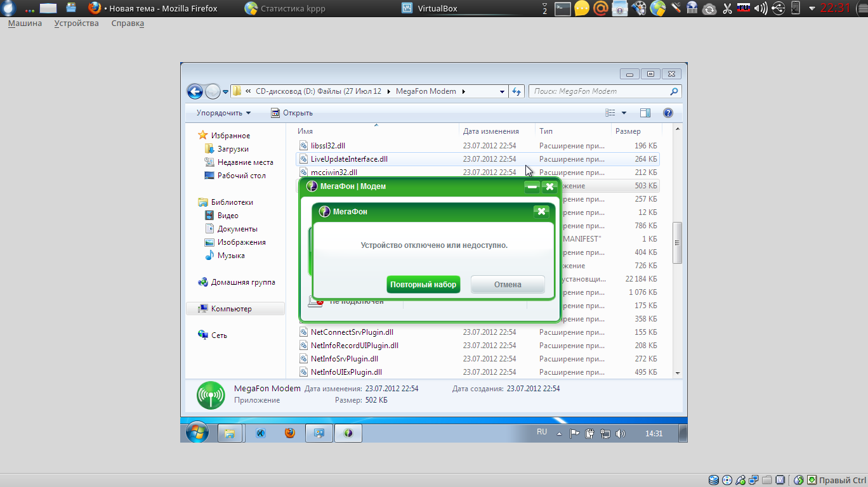The height and width of the screenshot is (487, 868).
Task: Click the scissors clipboard icon in top panel
Action: (x=727, y=8)
